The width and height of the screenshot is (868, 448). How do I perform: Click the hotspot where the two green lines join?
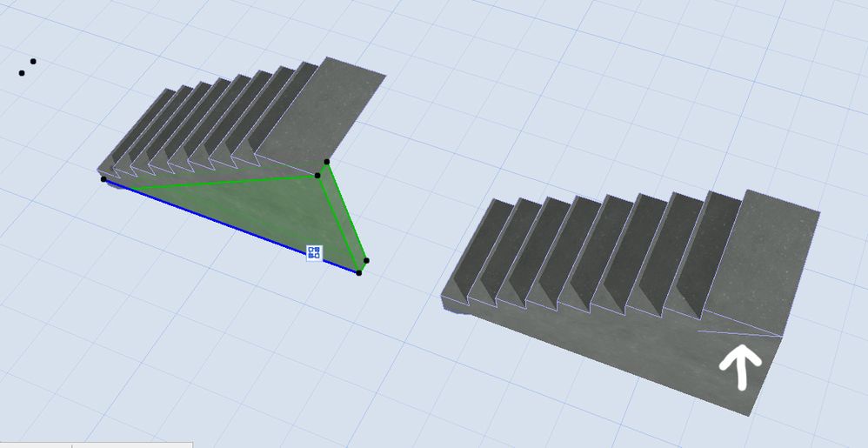point(317,176)
